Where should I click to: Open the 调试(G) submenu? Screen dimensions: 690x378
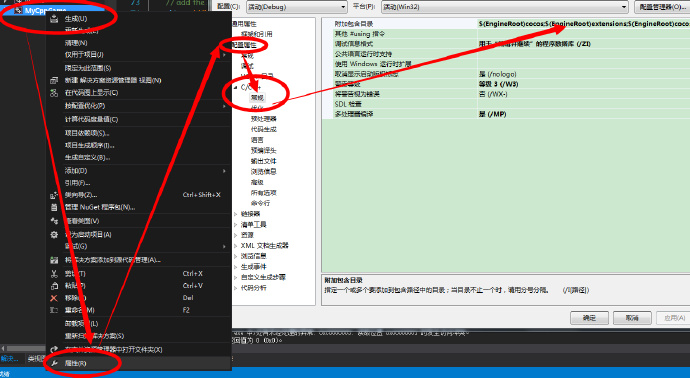click(139, 246)
